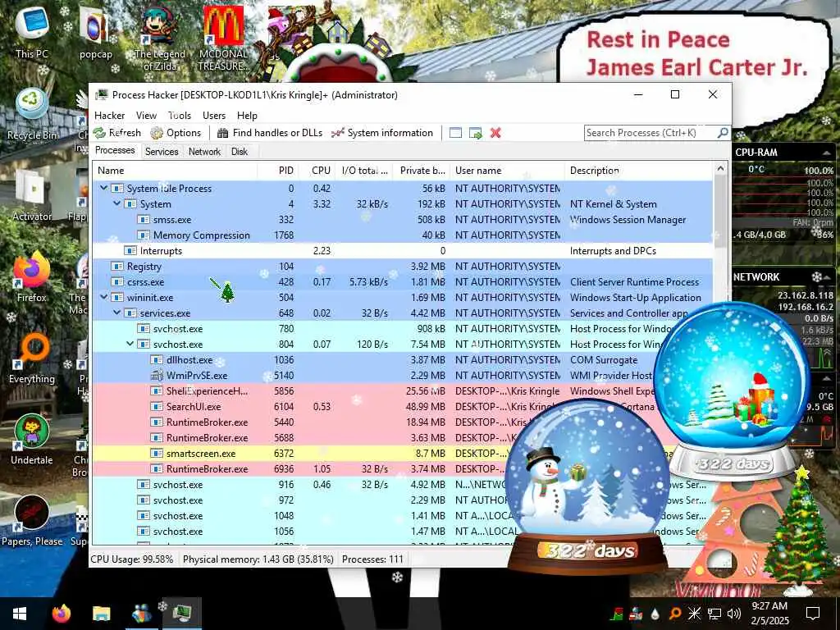Open the Tools menu
The height and width of the screenshot is (630, 840).
point(180,115)
